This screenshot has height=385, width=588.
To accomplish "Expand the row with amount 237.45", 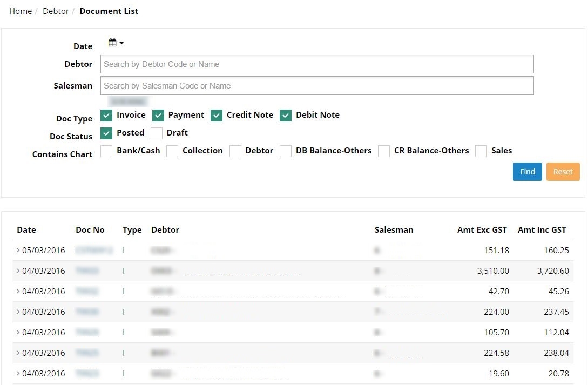I will click(18, 312).
